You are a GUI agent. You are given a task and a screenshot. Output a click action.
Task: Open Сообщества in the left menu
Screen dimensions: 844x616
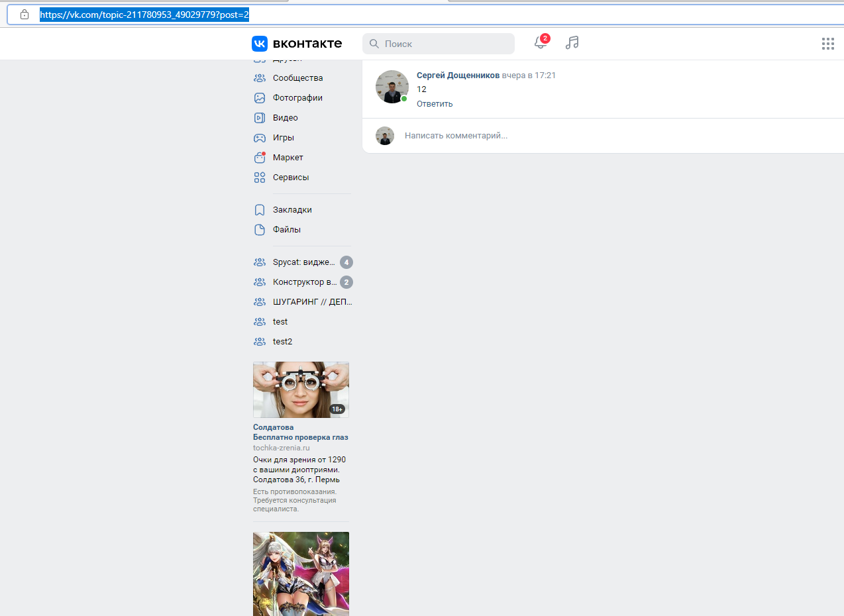[x=297, y=78]
